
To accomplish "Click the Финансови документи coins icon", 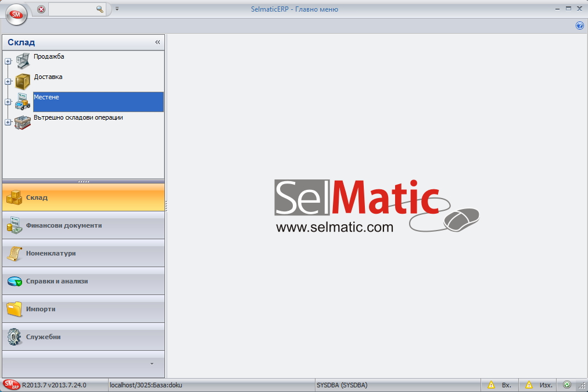I will pyautogui.click(x=15, y=225).
